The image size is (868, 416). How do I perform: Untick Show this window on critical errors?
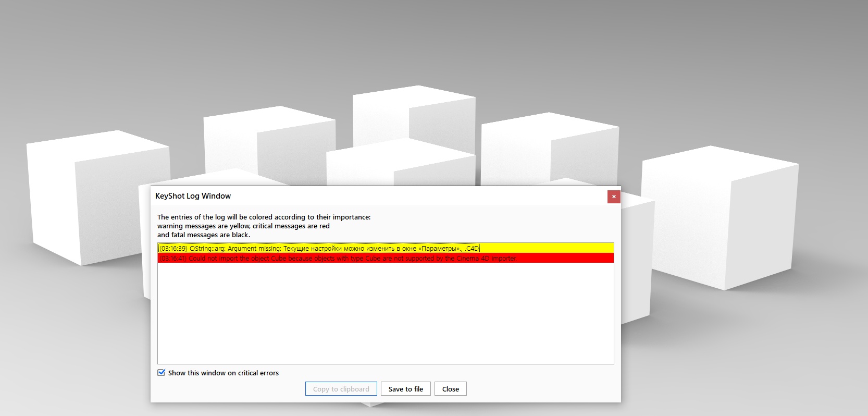click(x=162, y=373)
